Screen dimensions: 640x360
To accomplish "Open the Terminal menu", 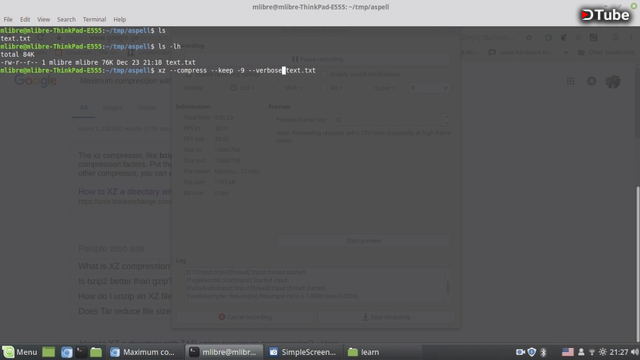I will tap(94, 19).
